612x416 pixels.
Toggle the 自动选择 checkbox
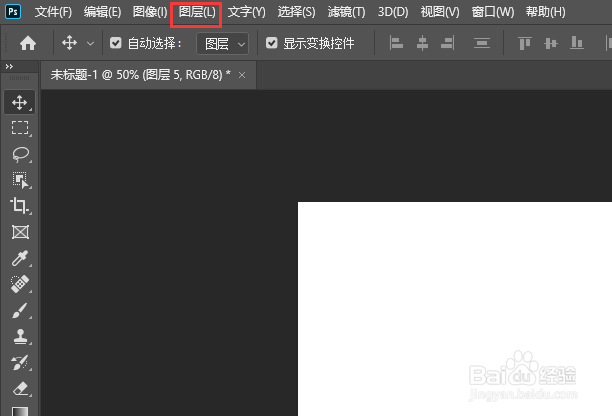click(x=116, y=43)
